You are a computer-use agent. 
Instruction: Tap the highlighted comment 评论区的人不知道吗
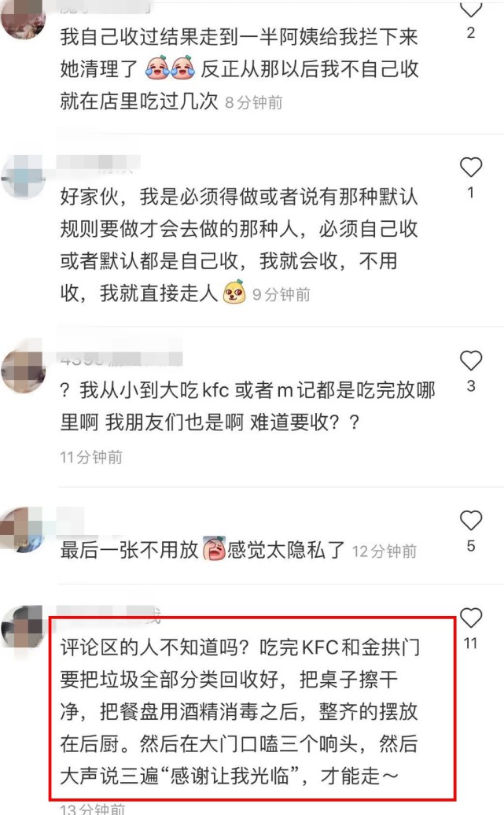click(240, 712)
